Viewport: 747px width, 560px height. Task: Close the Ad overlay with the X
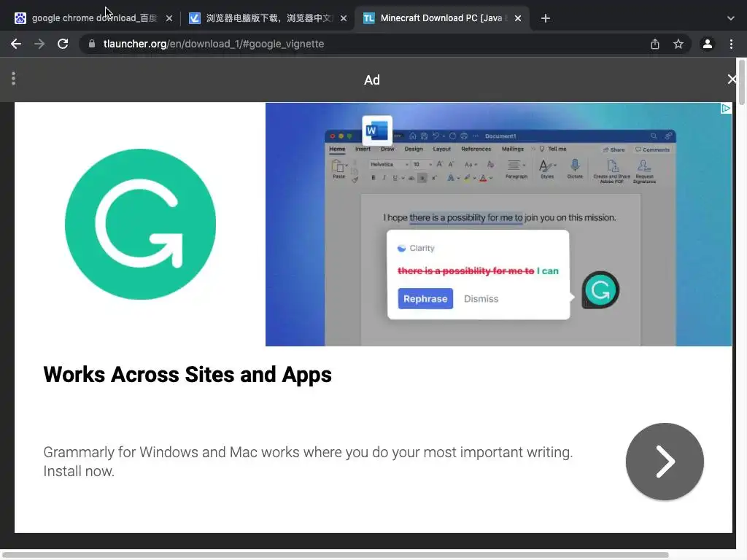pyautogui.click(x=732, y=79)
